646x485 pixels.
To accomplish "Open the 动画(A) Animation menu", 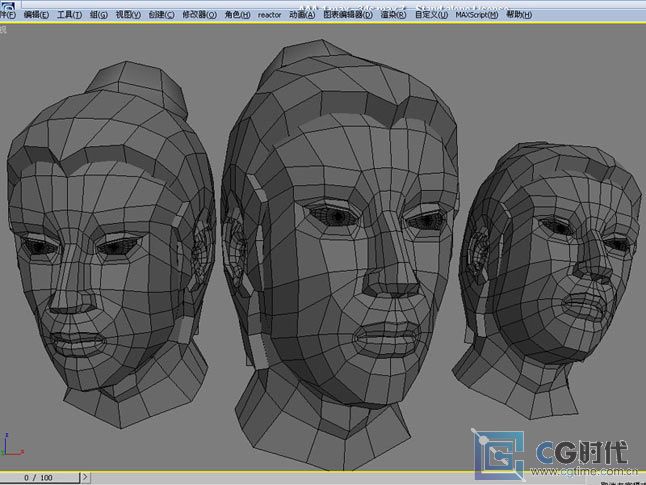I will click(302, 15).
